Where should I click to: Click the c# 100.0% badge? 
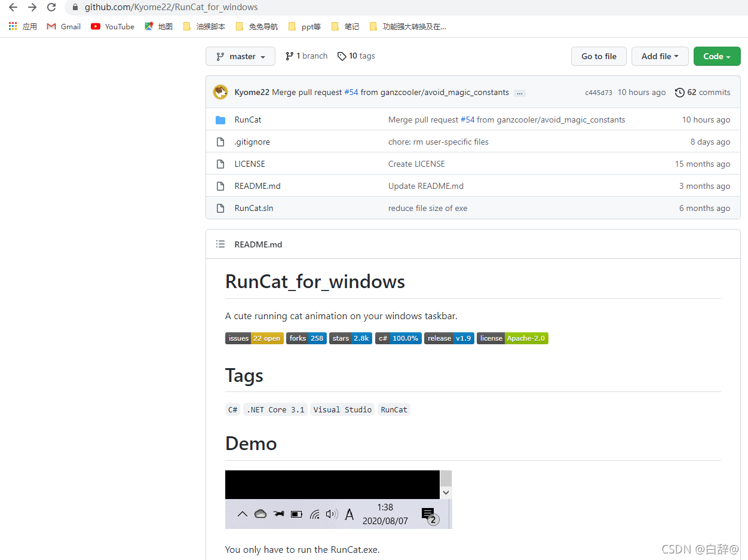click(x=398, y=338)
